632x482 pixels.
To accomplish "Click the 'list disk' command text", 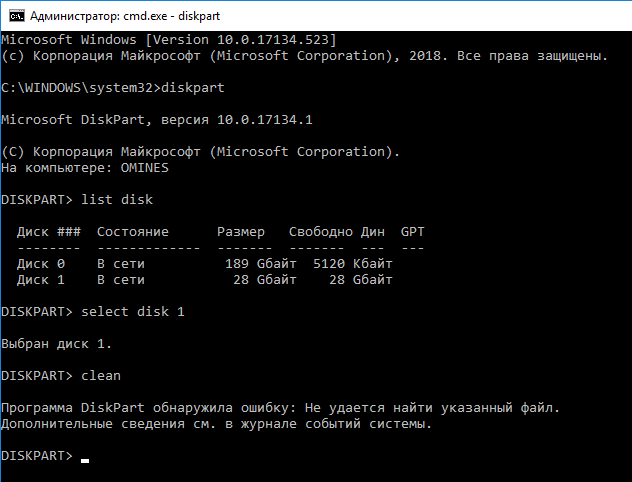I will coord(117,199).
